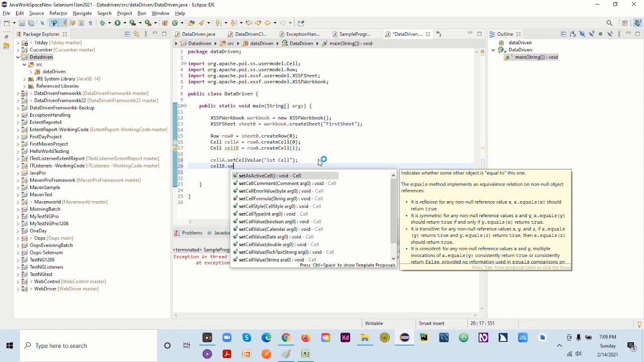This screenshot has height=362, width=644.
Task: Maximize the editor area
Action: coord(479,34)
